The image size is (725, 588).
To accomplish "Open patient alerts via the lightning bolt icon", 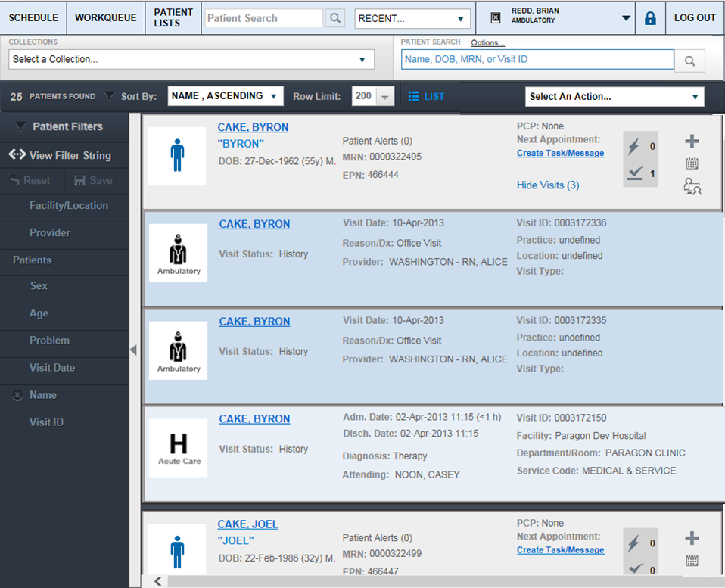I will pos(634,145).
